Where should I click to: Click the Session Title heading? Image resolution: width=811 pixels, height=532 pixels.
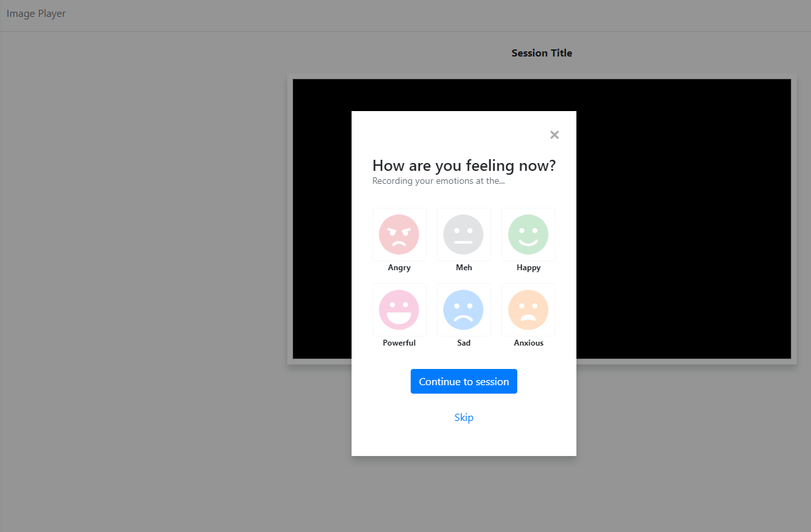click(542, 53)
